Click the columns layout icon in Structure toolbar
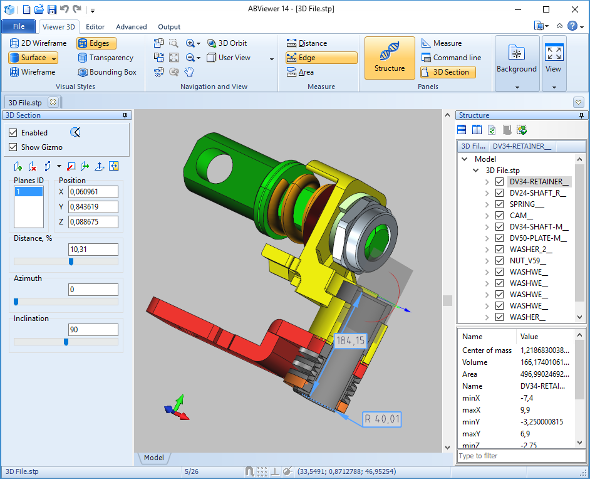This screenshot has width=590, height=479. [477, 130]
